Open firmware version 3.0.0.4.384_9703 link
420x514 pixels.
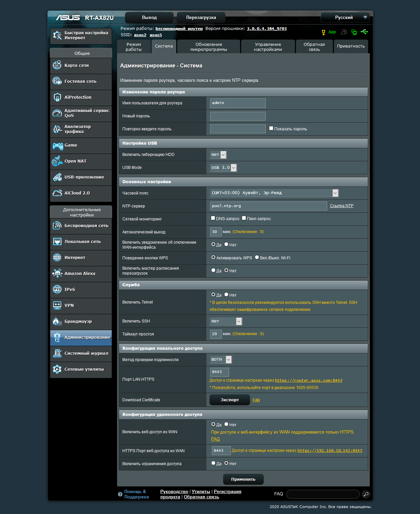coord(267,29)
